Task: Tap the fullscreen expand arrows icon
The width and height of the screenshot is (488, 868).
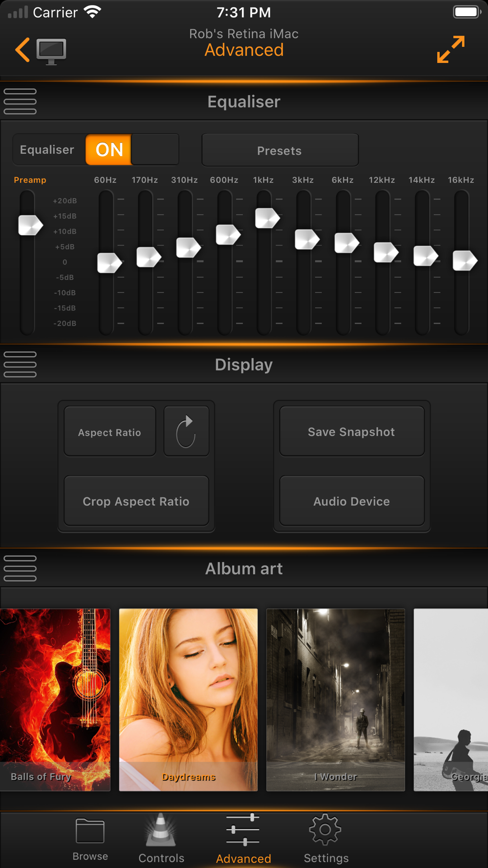Action: pyautogui.click(x=451, y=49)
